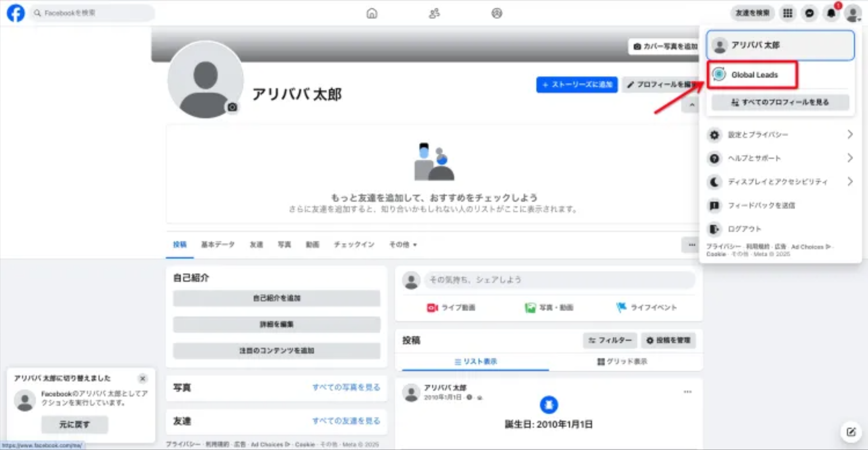Click すべての友達を見る link
The height and width of the screenshot is (450, 868).
(x=346, y=421)
